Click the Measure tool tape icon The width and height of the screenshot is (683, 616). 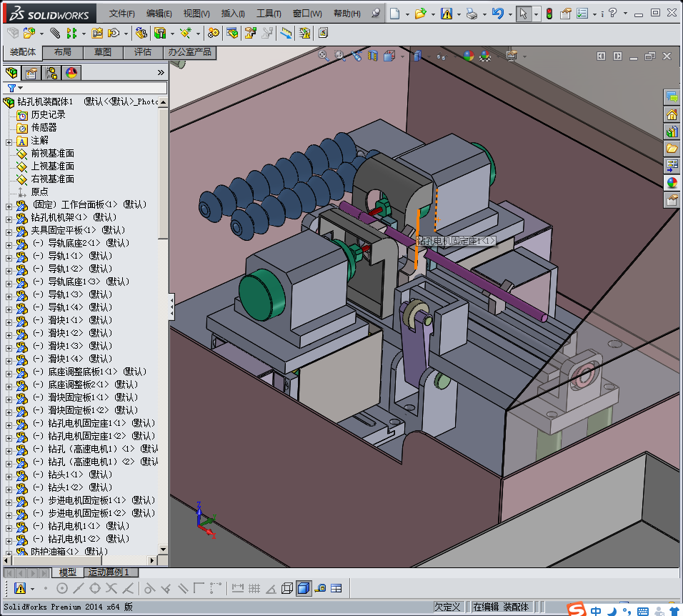point(320,589)
